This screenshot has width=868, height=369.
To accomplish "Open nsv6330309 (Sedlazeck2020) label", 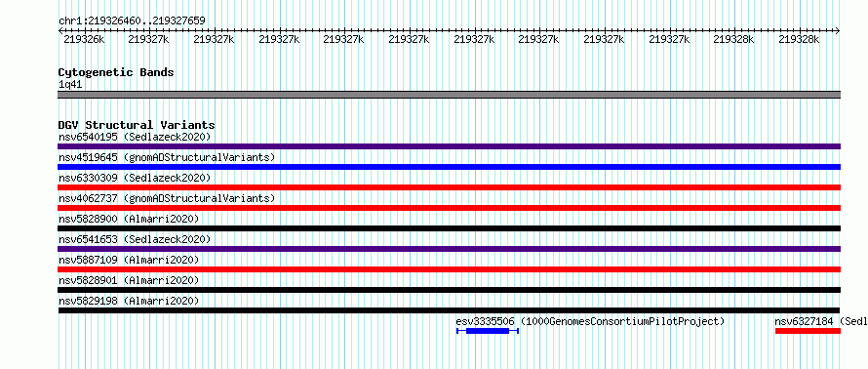I will [x=135, y=178].
